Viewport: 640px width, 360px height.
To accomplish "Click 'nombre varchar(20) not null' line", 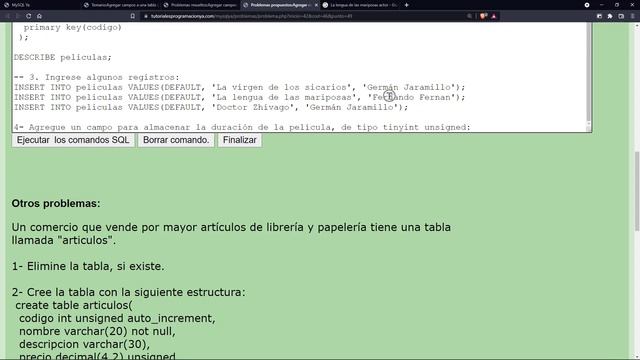I will pos(97,331).
